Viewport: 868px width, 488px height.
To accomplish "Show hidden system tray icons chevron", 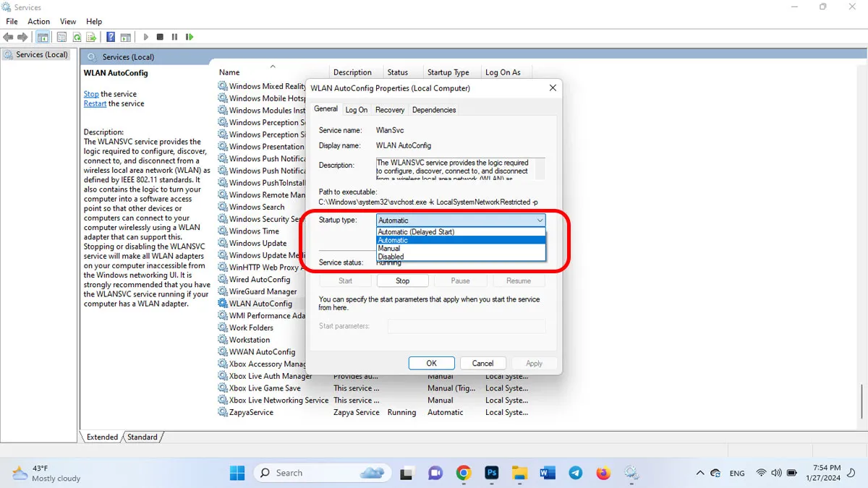I will click(x=699, y=473).
